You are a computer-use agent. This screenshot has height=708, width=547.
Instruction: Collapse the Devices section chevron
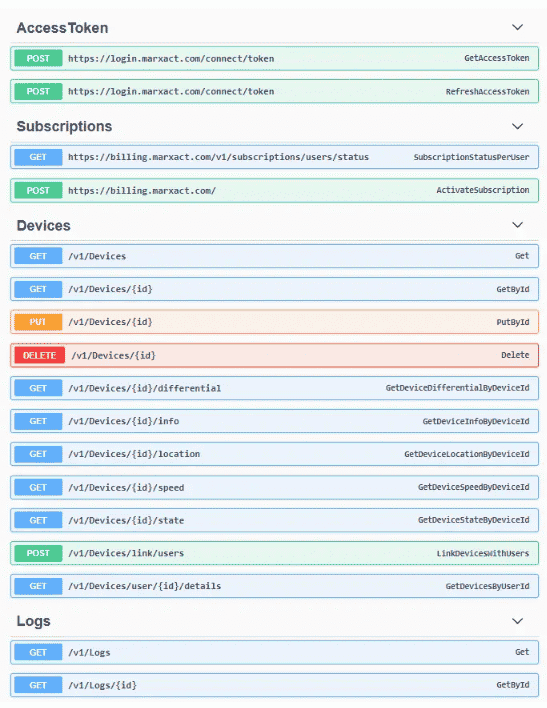coord(517,225)
